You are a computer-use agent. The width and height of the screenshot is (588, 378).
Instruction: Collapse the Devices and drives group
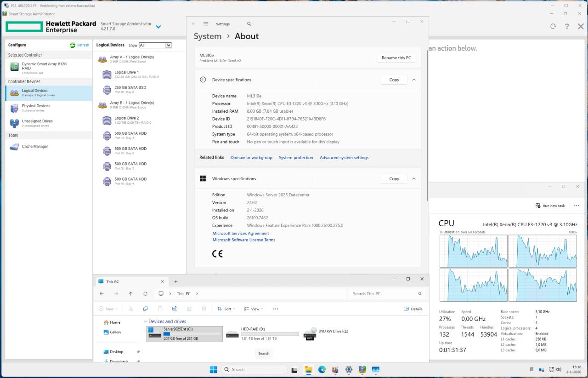146,321
